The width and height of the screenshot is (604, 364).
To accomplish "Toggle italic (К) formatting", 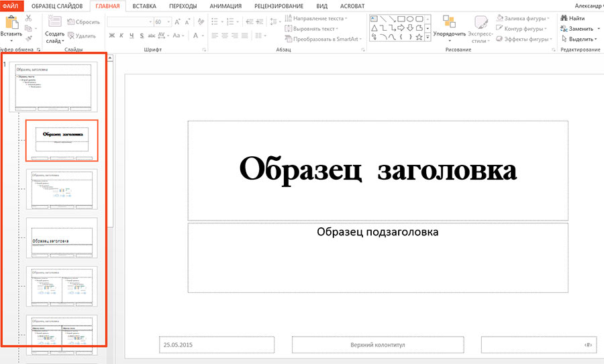I will [122, 36].
